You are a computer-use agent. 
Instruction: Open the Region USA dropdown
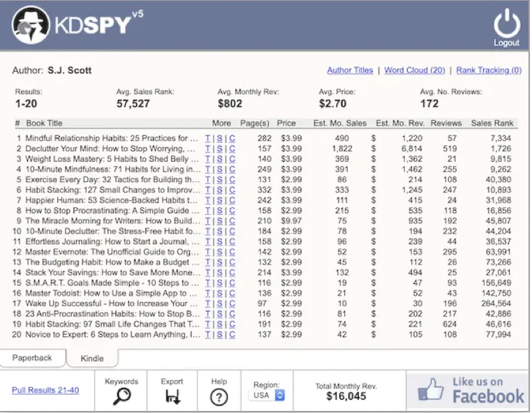click(x=267, y=396)
